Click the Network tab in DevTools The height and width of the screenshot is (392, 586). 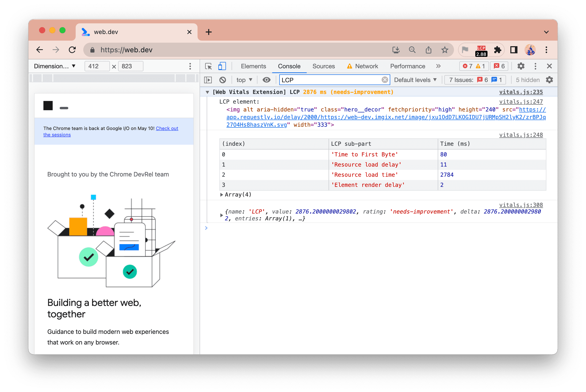click(366, 66)
